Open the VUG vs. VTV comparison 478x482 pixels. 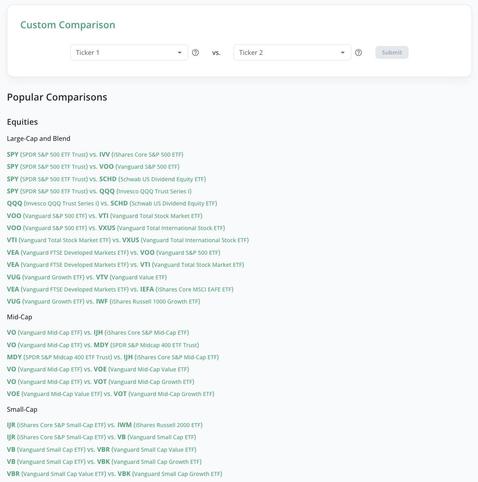point(87,277)
